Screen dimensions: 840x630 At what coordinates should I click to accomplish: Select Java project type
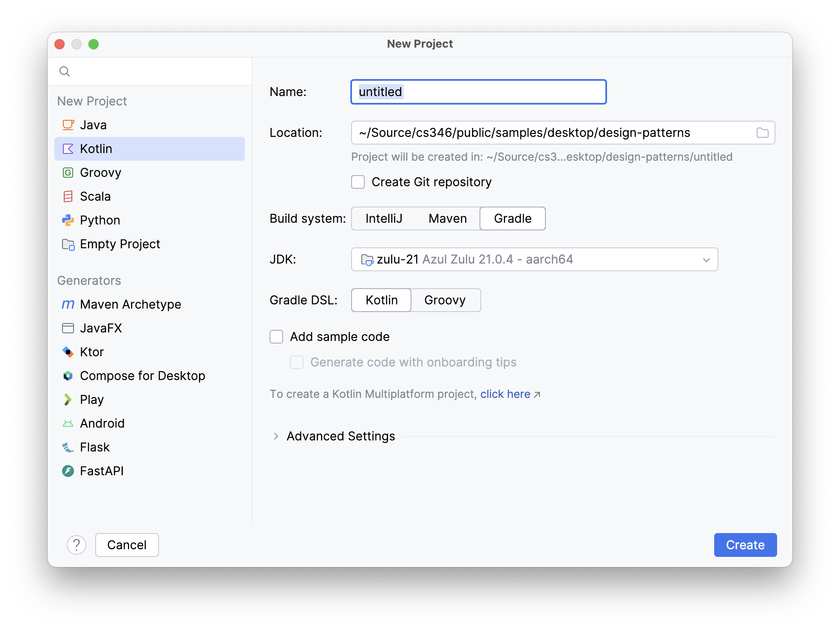pyautogui.click(x=150, y=125)
